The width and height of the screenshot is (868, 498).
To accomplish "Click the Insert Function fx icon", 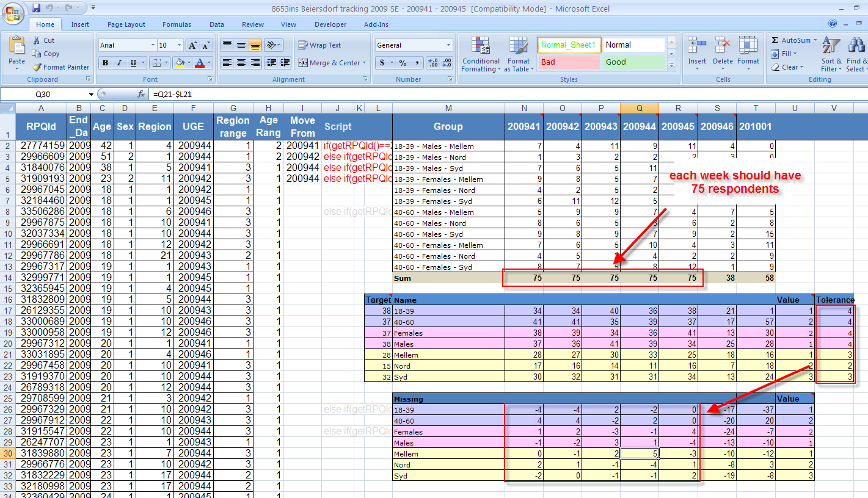I will [x=141, y=95].
